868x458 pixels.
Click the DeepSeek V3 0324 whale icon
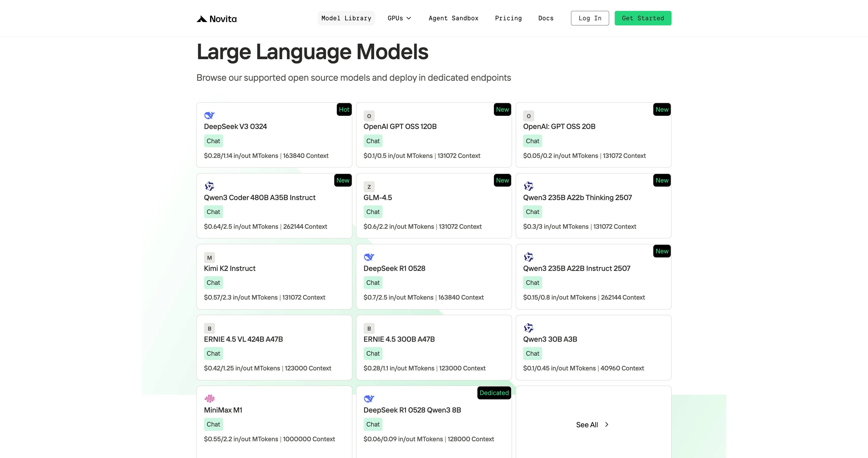pyautogui.click(x=209, y=116)
